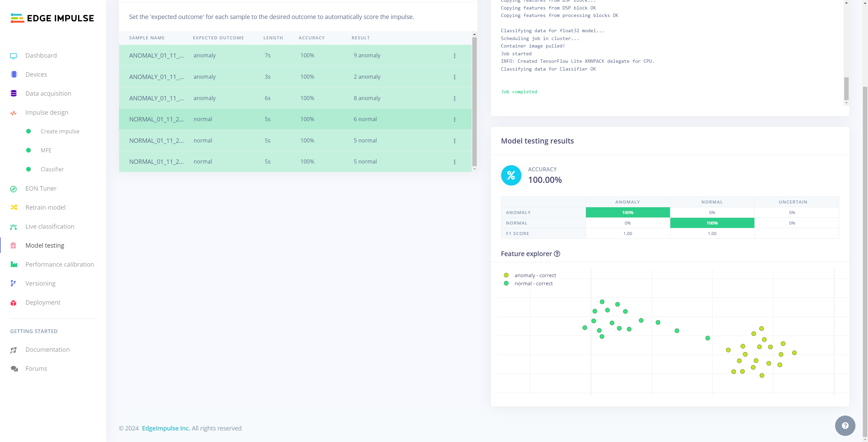Click the Retrain model shuffle icon
The width and height of the screenshot is (868, 442).
[14, 208]
